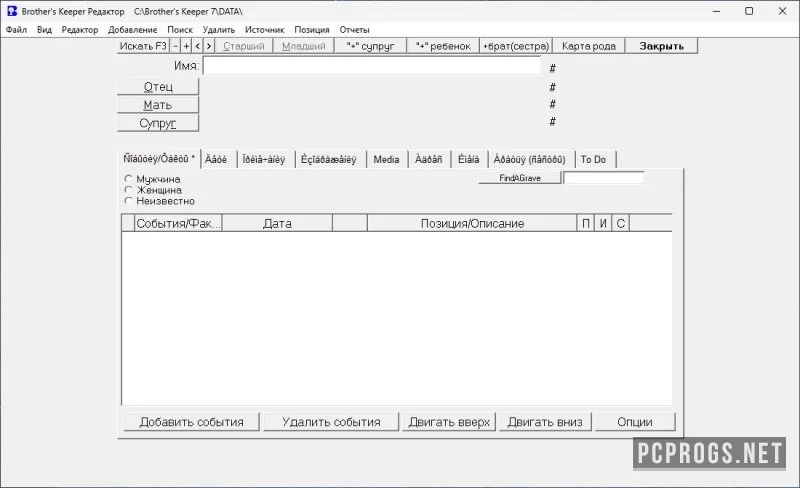Click the Отец button
800x488 pixels.
coord(158,87)
